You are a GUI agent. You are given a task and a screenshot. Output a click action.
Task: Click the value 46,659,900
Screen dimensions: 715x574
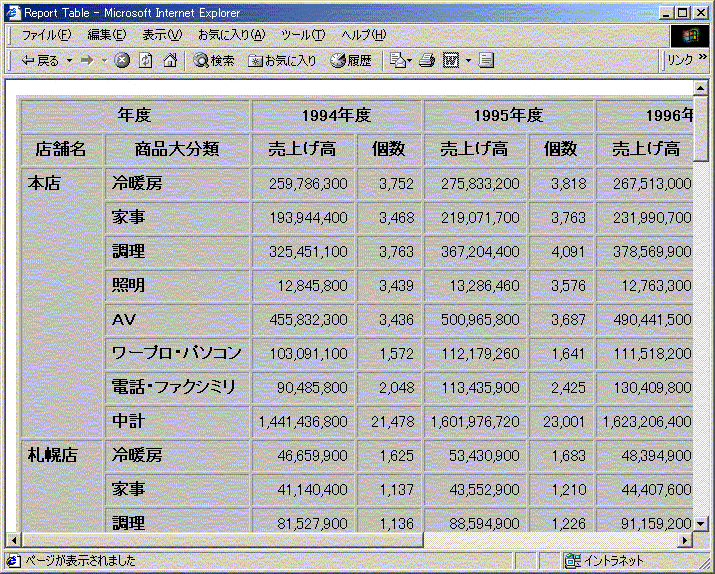coord(312,455)
